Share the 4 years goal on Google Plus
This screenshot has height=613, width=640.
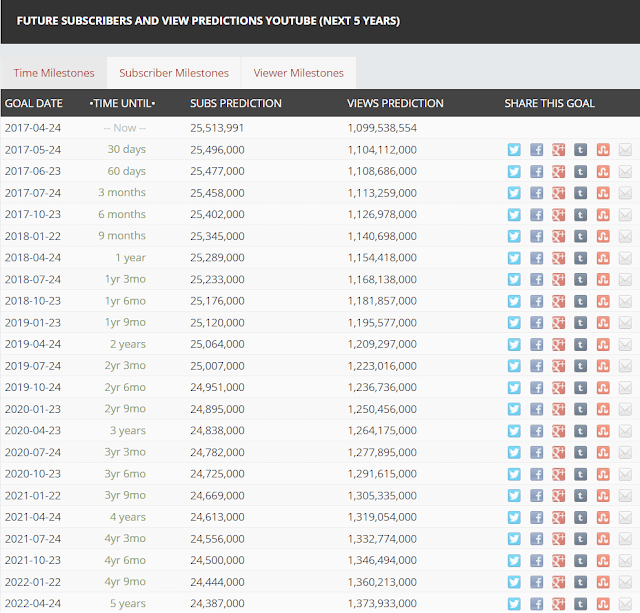(558, 517)
